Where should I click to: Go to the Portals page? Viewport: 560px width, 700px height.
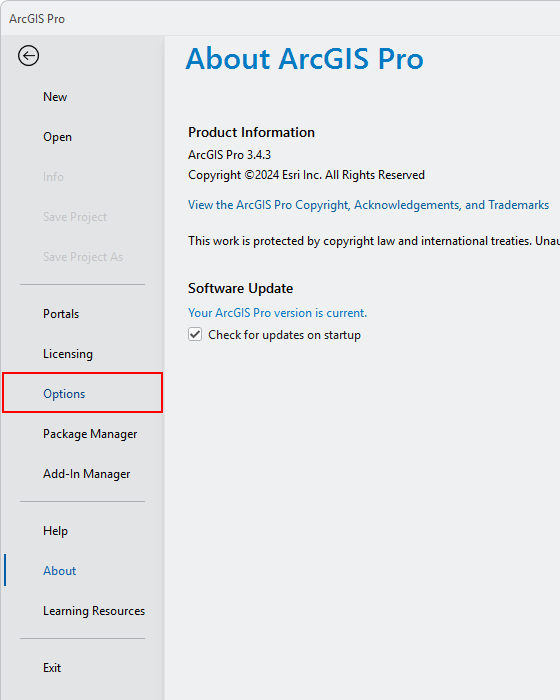tap(61, 314)
